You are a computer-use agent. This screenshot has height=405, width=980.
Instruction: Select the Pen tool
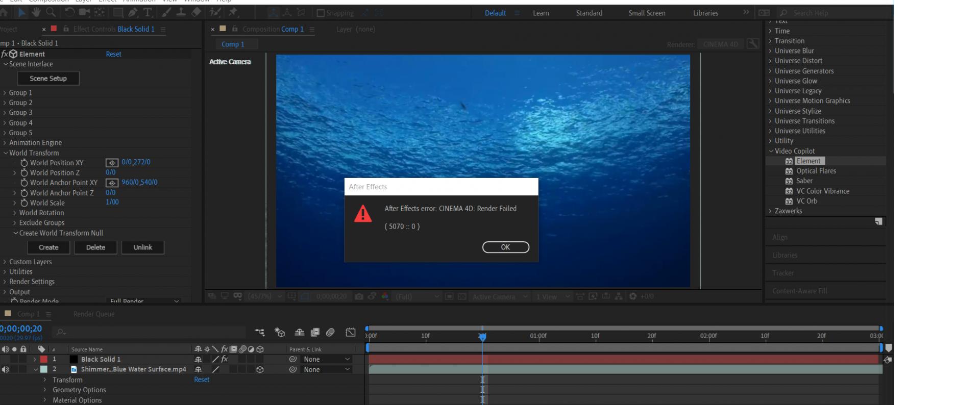133,12
